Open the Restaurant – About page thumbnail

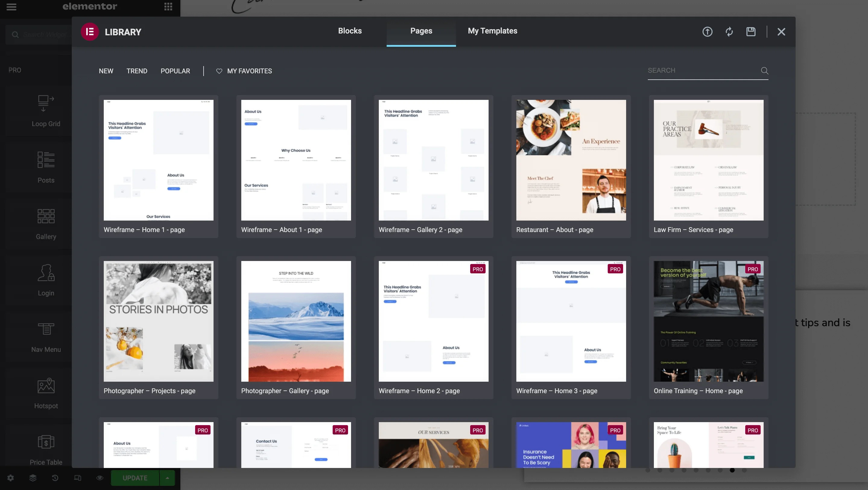pyautogui.click(x=571, y=160)
